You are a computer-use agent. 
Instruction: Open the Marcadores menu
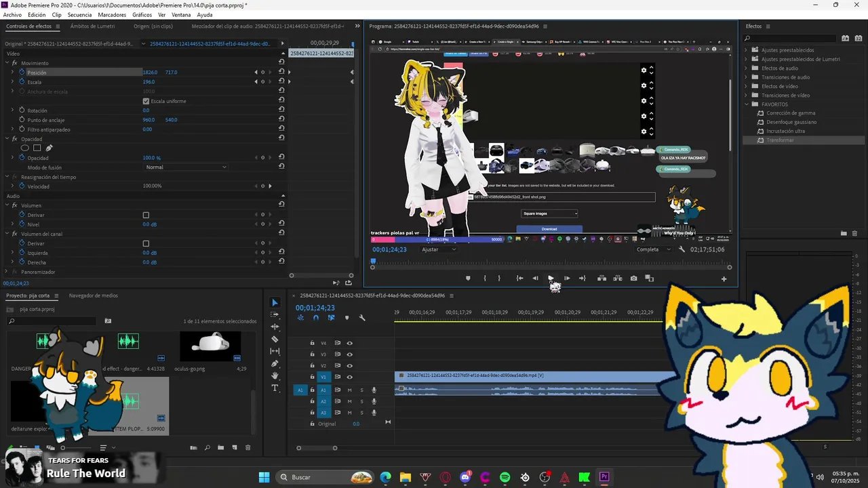112,14
